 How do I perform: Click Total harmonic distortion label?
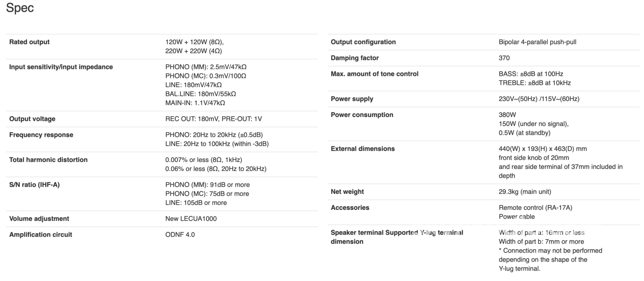pyautogui.click(x=48, y=160)
